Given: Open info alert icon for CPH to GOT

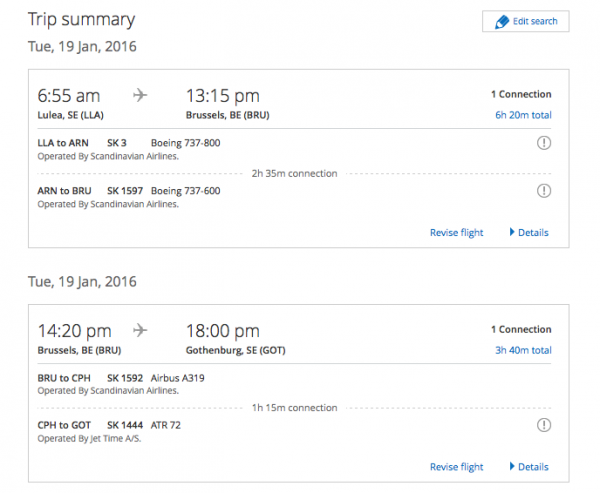Looking at the screenshot, I should [x=544, y=425].
